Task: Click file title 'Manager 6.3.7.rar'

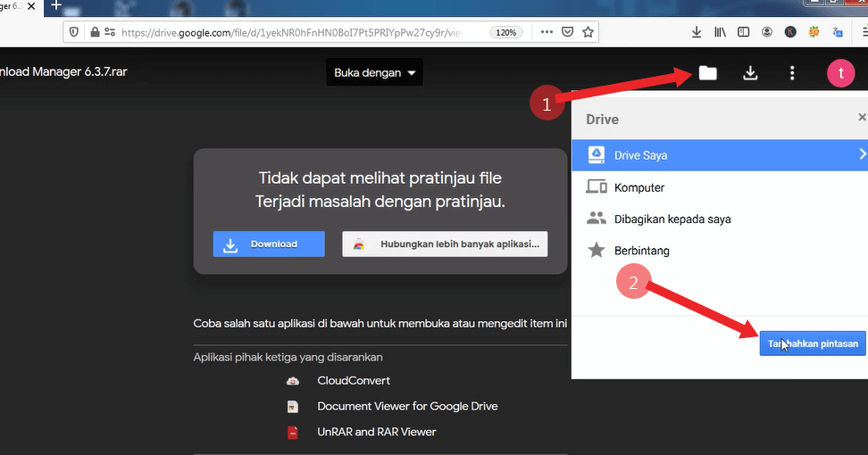Action: click(79, 72)
